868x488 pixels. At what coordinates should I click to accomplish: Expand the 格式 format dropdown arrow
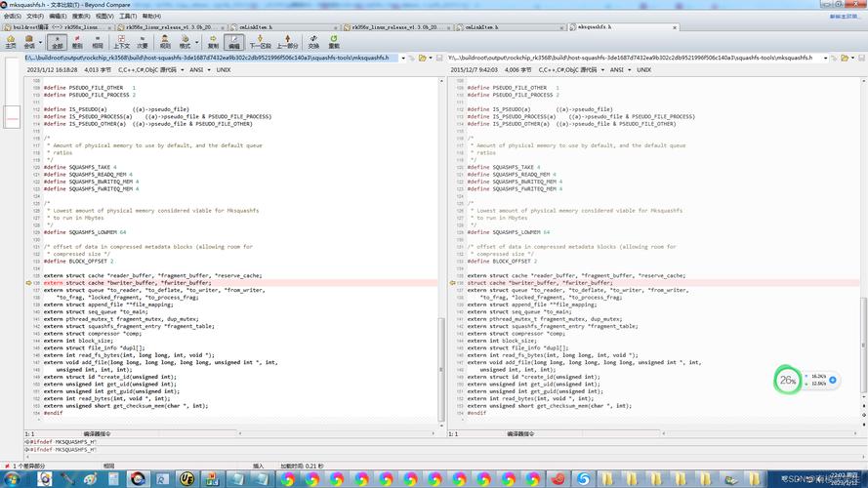tap(196, 42)
